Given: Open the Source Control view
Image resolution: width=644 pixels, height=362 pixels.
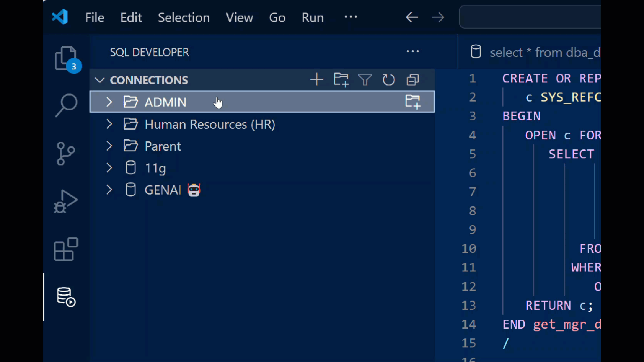Looking at the screenshot, I should (x=66, y=153).
